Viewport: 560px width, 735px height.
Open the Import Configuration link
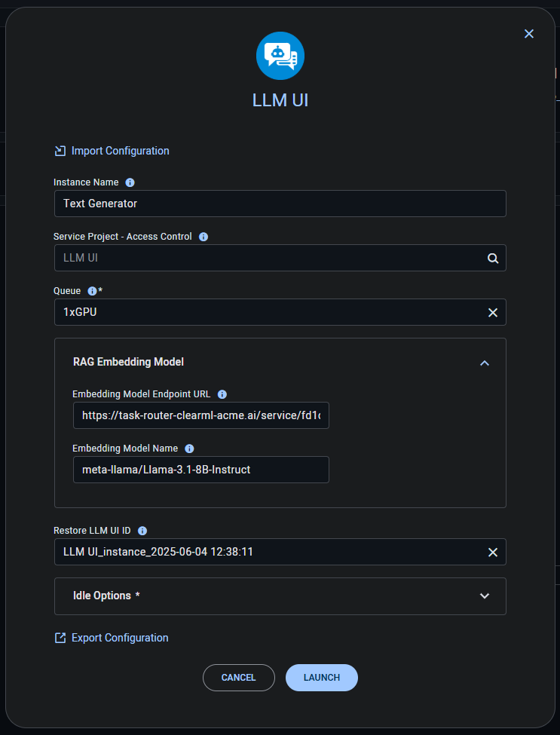(120, 150)
